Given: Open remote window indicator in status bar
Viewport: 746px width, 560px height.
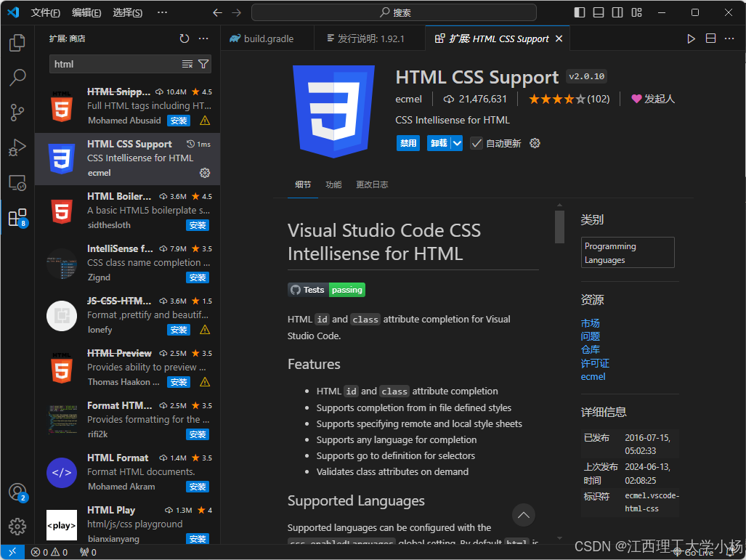Looking at the screenshot, I should coord(12,552).
